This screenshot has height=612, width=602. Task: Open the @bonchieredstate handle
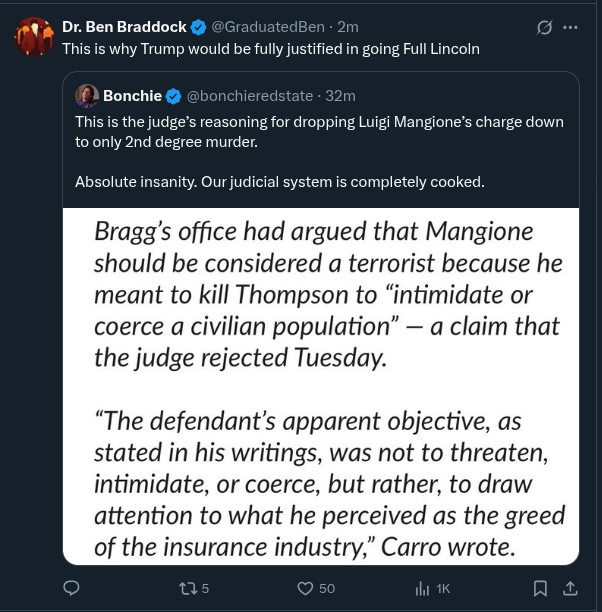(x=250, y=96)
